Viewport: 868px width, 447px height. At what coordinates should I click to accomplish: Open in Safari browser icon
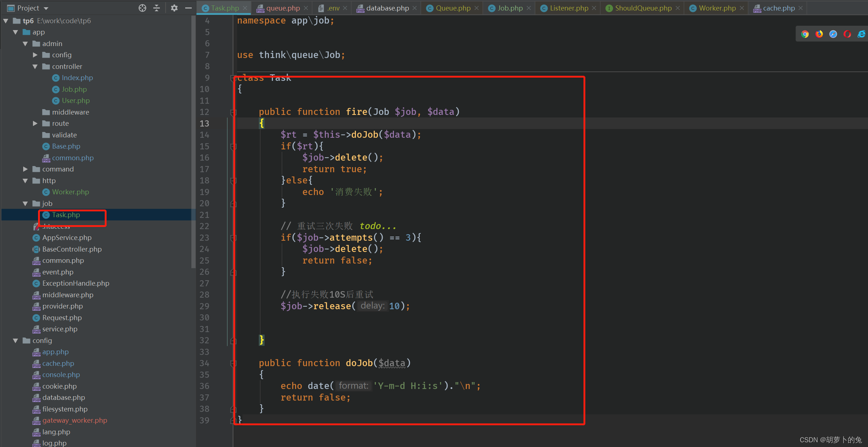(833, 34)
